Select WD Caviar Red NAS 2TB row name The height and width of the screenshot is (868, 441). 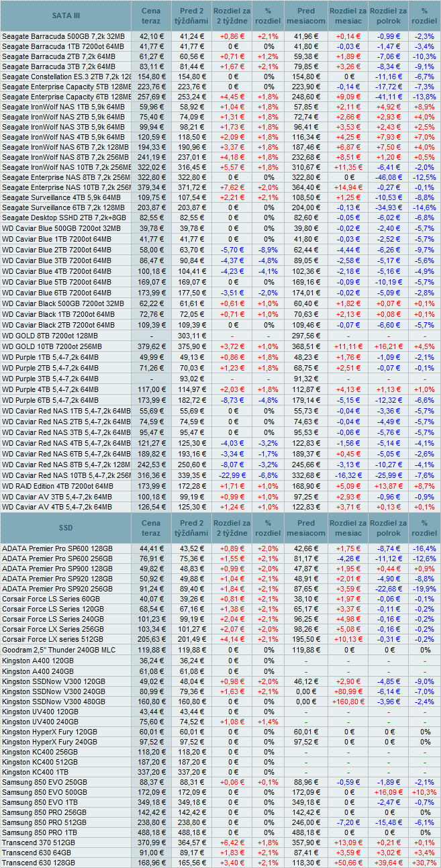click(66, 422)
